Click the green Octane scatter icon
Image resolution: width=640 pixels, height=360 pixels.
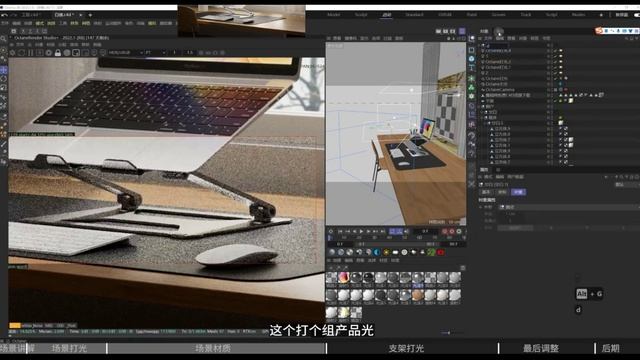point(431,252)
